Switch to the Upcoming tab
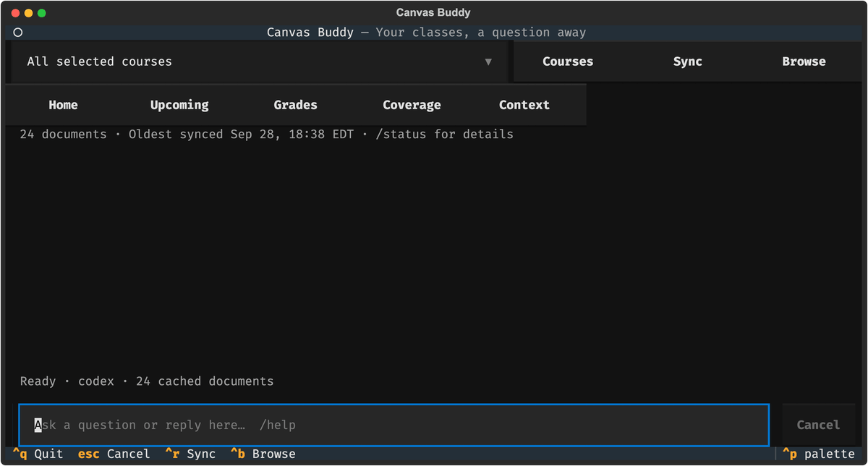Screen dimensions: 868x466 (x=179, y=105)
